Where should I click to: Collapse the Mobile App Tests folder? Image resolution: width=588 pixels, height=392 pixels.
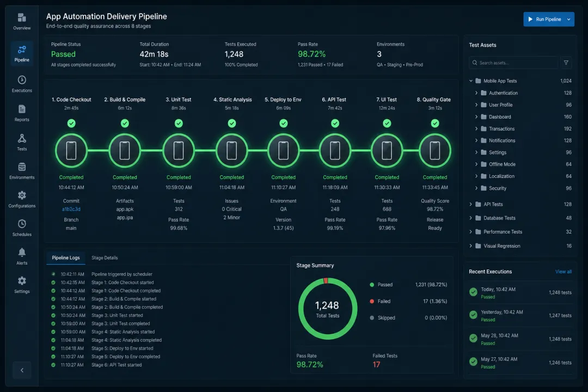click(x=471, y=81)
